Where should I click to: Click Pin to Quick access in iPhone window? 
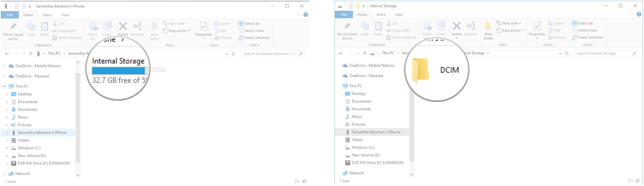coord(13,31)
